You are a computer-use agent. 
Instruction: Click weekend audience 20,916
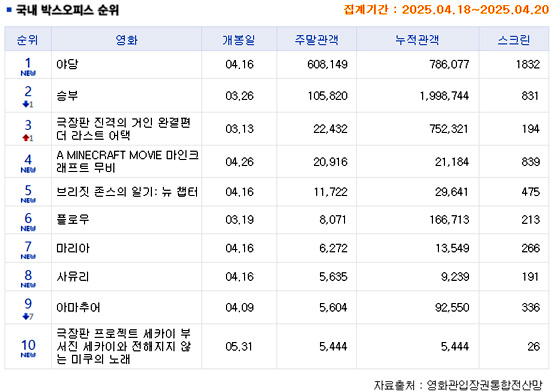coord(330,162)
